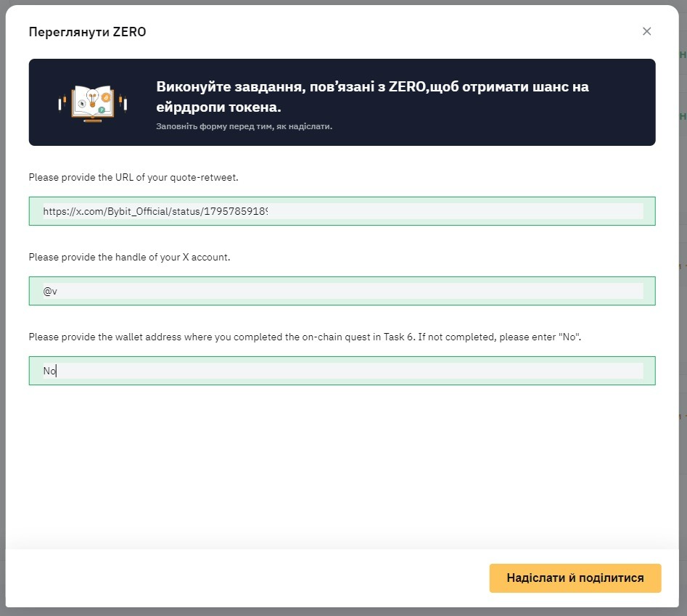The width and height of the screenshot is (687, 616).
Task: Click the quote-retweet URL input field
Action: 342,211
